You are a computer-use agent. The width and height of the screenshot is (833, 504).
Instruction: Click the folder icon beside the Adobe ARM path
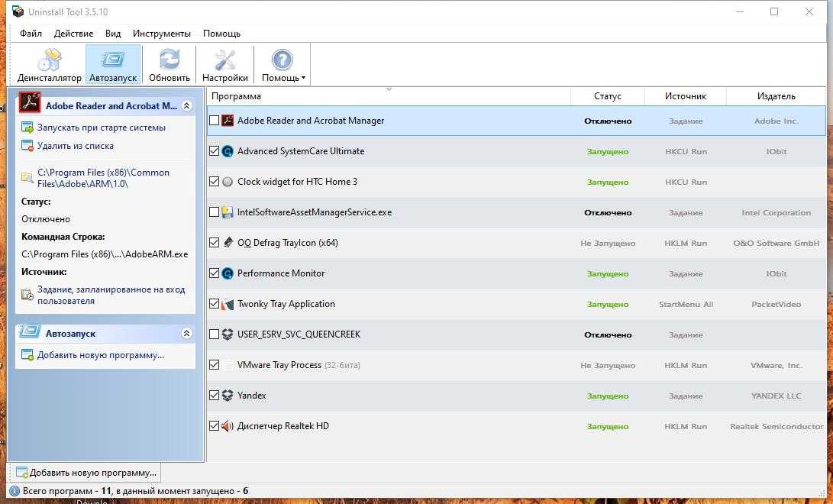tap(27, 177)
